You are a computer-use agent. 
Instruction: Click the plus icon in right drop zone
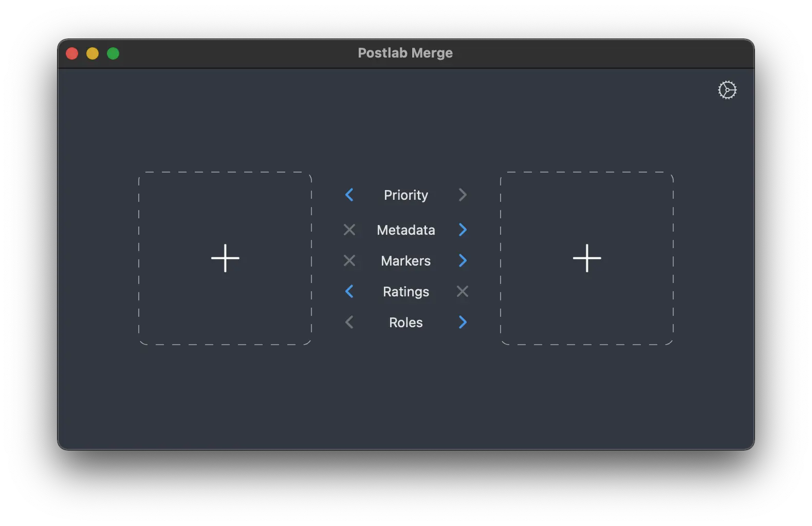pos(587,258)
